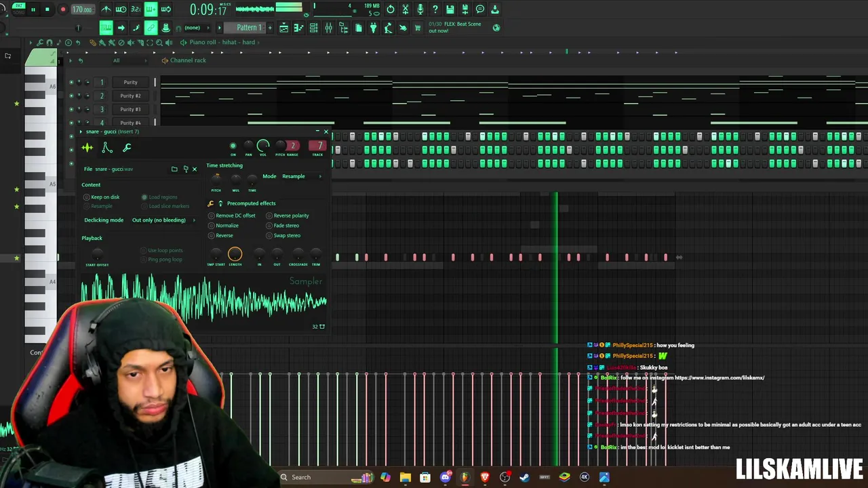Click the sampler PAN knob

tap(248, 146)
